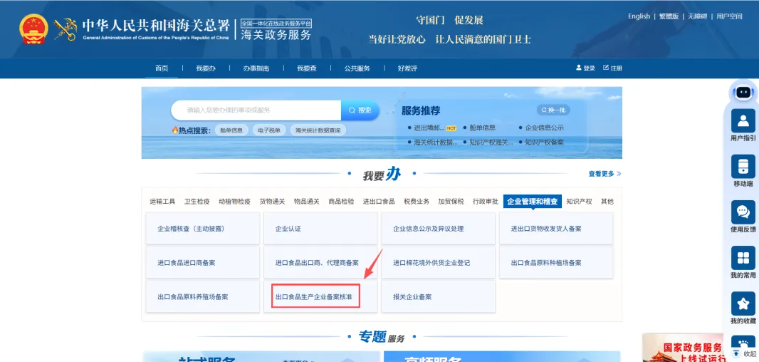Open 企业信息公示及异议处理 service card
Image resolution: width=759 pixels, height=362 pixels.
(439, 228)
